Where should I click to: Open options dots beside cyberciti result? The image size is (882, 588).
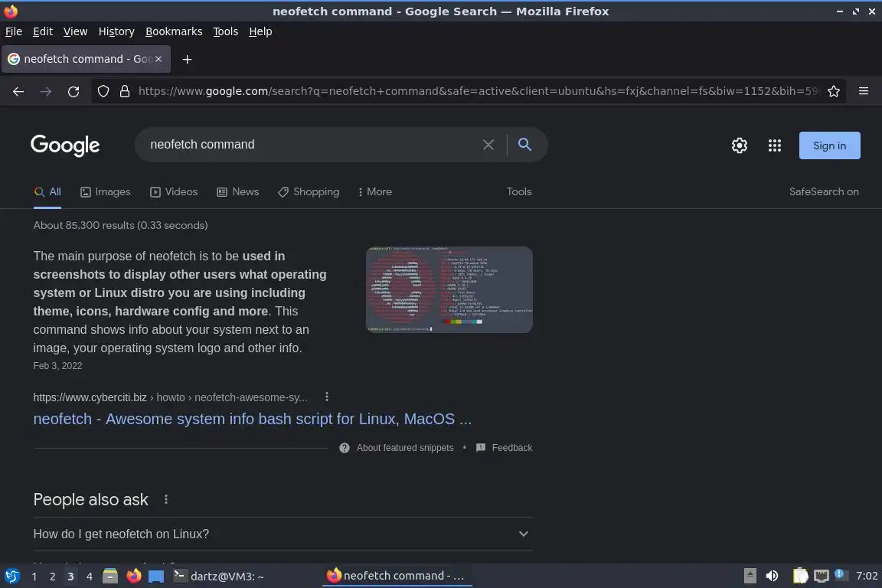(x=327, y=397)
